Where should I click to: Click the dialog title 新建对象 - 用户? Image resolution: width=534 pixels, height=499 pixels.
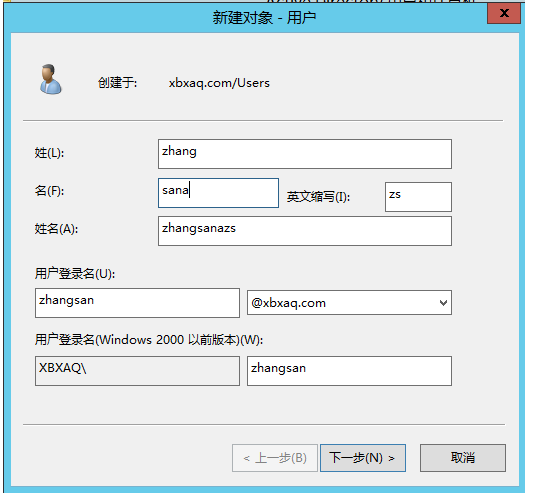[x=264, y=17]
